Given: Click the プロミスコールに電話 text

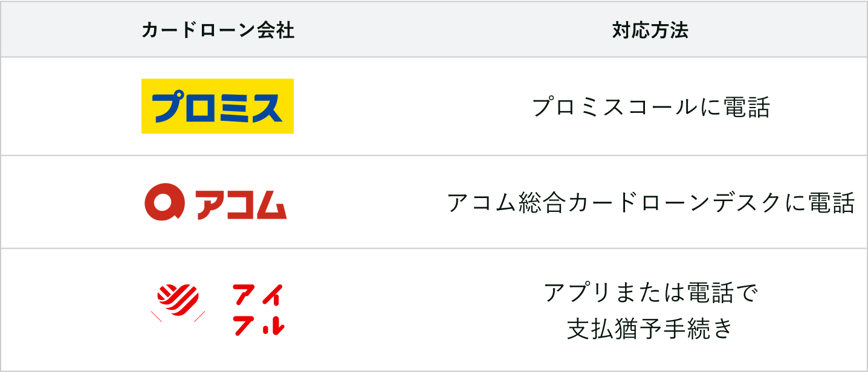Looking at the screenshot, I should point(650,107).
